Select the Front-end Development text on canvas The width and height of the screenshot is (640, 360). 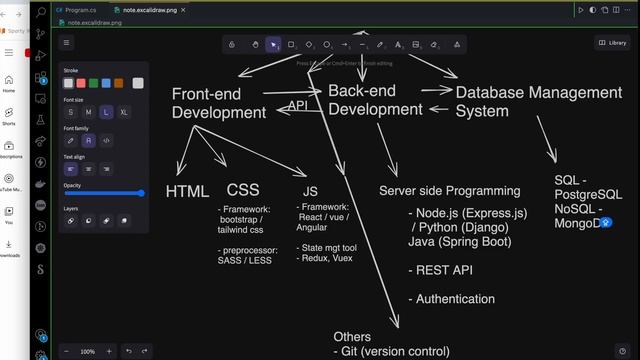(219, 103)
